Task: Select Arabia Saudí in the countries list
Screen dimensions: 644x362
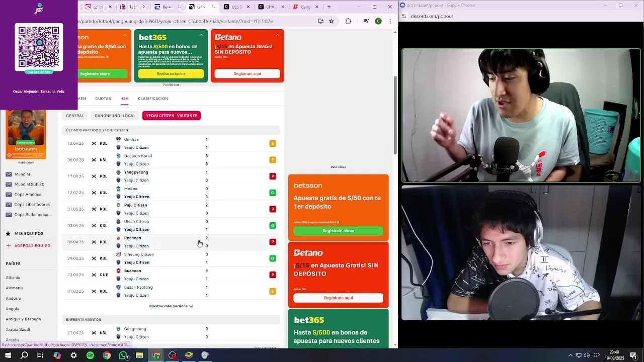Action: click(x=18, y=329)
